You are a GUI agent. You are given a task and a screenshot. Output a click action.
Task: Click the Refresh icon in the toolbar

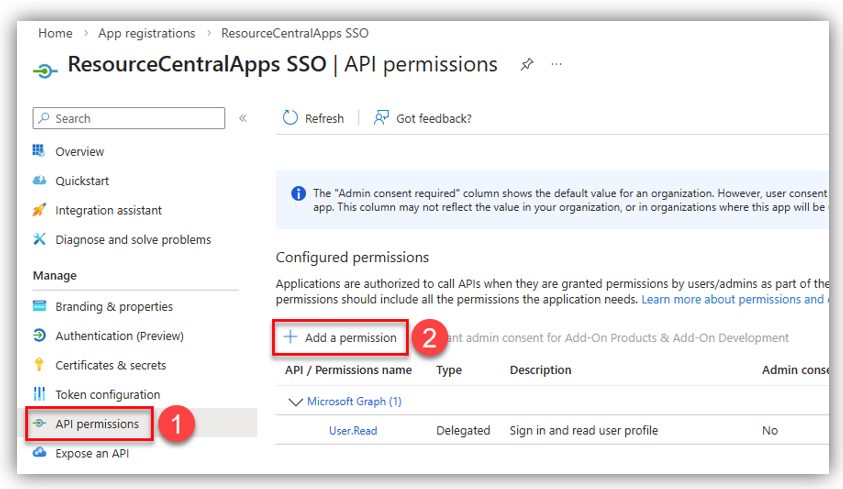coord(291,118)
